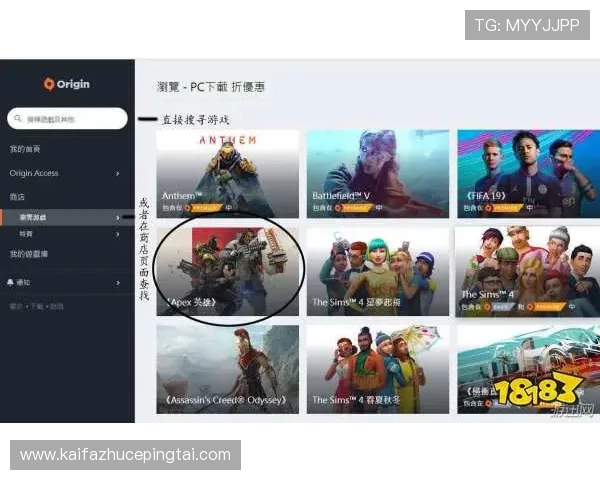Select the highlighted 瀏覽遊戲 browse games entry
600x480 pixels.
click(x=67, y=217)
